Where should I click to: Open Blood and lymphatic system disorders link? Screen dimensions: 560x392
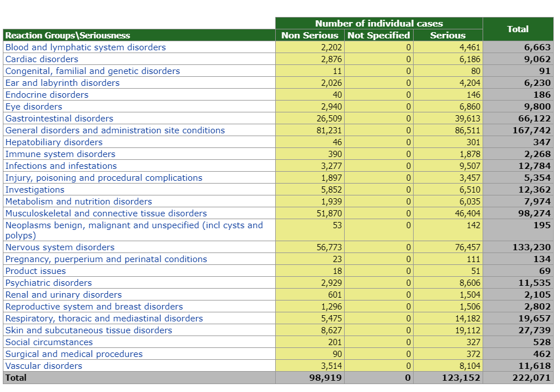pos(85,47)
